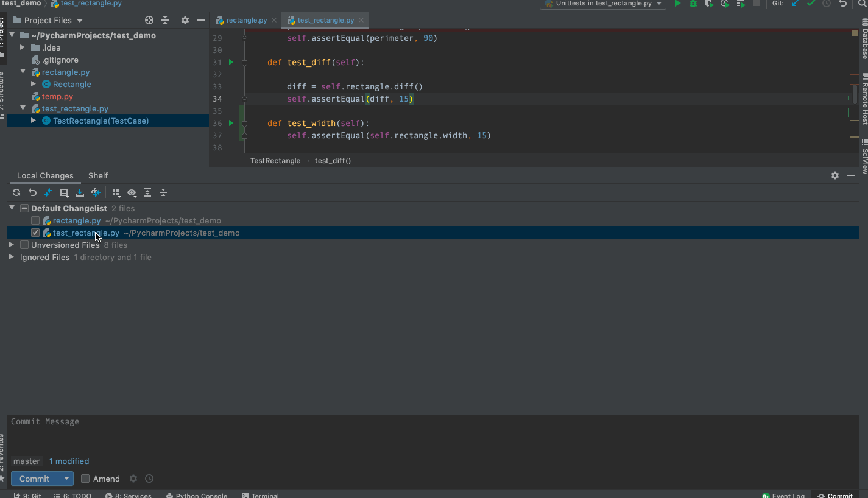This screenshot has width=868, height=498.
Task: Click the Locate/scroll-from-source target icon in Project panel
Action: (x=149, y=20)
